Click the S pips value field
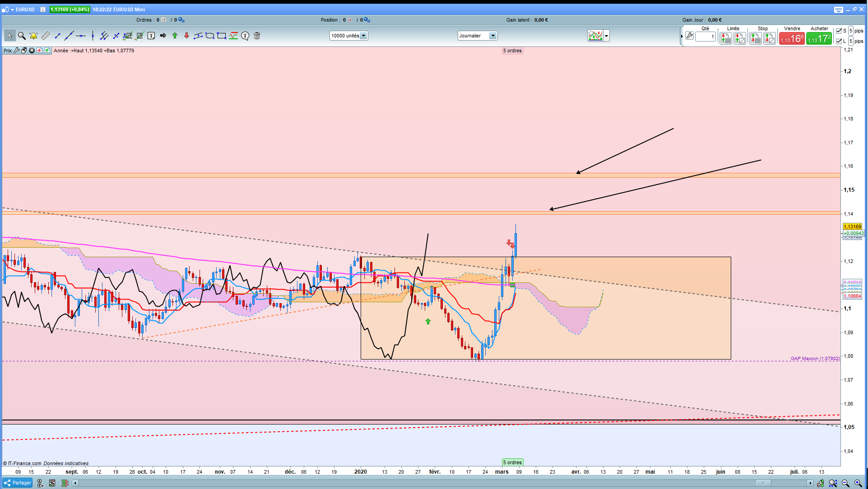The width and height of the screenshot is (868, 489). click(x=850, y=31)
